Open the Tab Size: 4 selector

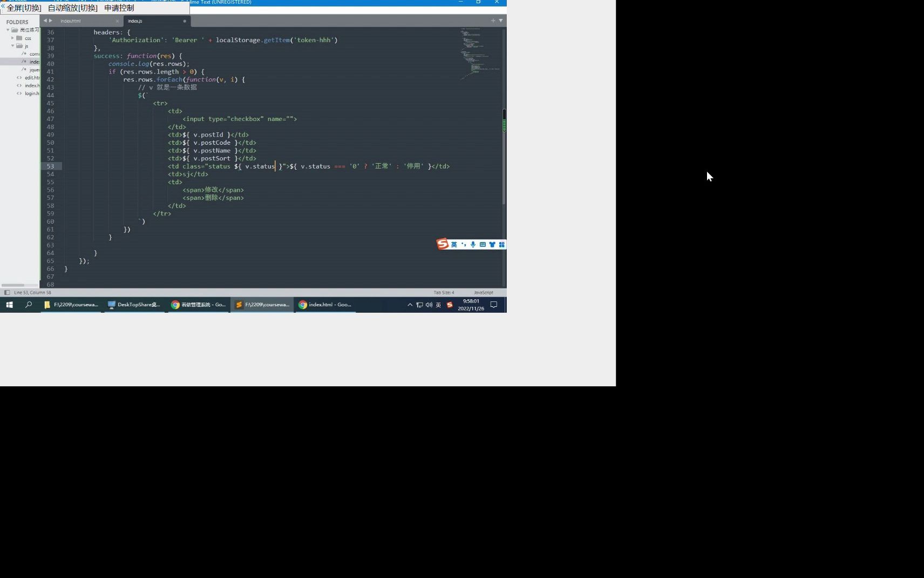(444, 292)
